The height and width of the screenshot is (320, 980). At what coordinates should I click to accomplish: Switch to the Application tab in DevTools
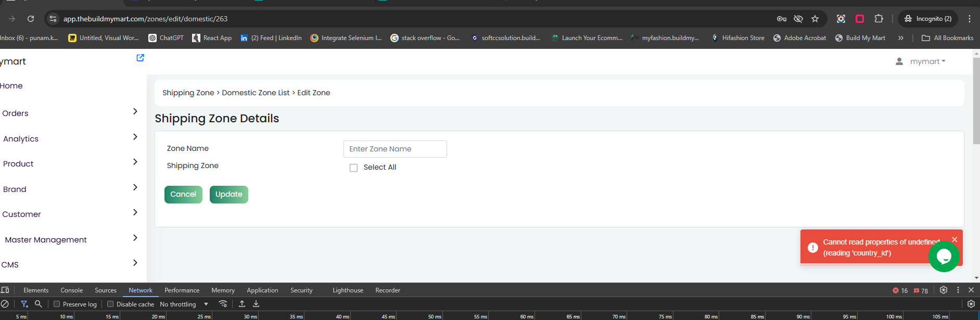(262, 290)
